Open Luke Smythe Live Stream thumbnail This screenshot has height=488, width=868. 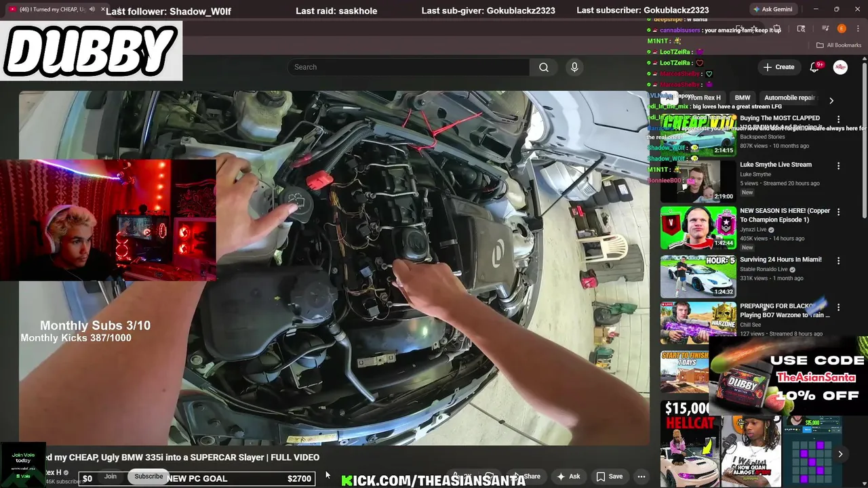click(x=698, y=181)
